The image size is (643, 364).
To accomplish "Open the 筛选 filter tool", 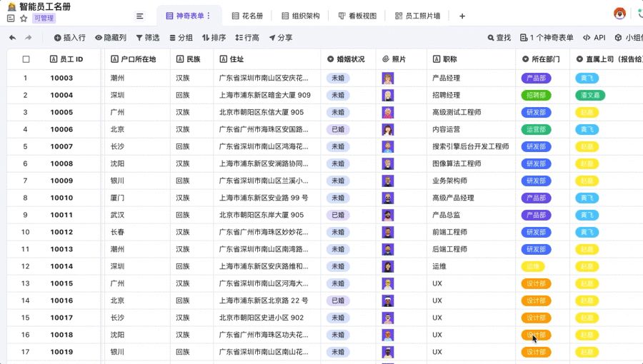I will pyautogui.click(x=148, y=38).
